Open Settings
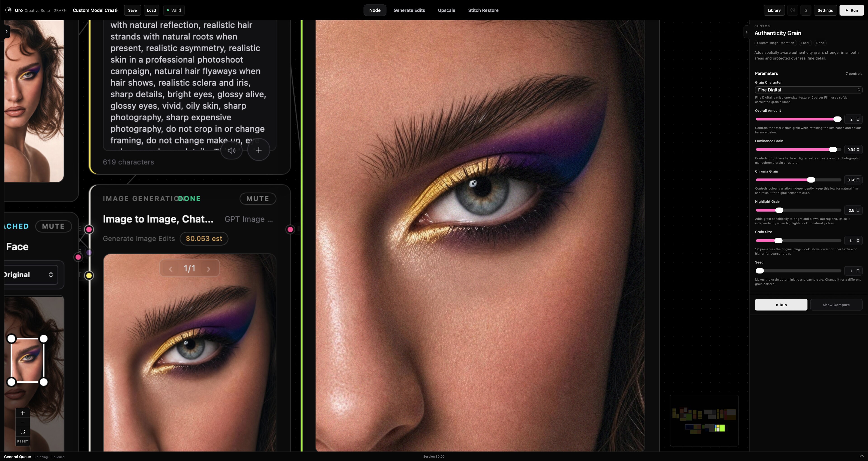Viewport: 868px width, 461px height. point(825,10)
